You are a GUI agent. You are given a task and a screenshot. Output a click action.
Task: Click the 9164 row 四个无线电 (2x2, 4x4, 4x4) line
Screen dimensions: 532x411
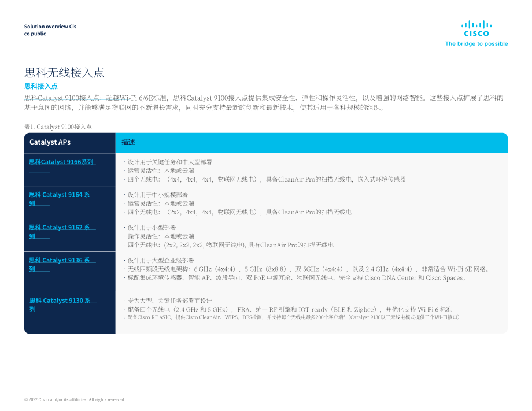point(239,212)
